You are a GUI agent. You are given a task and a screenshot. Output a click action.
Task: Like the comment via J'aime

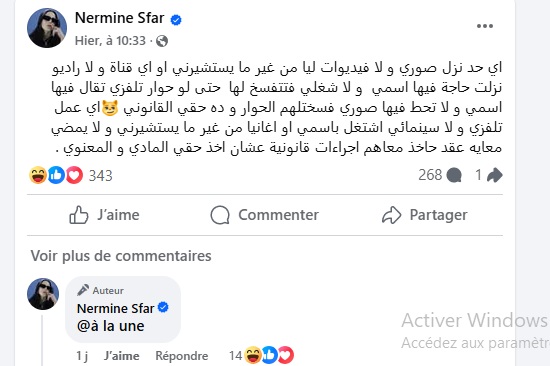coord(121,356)
